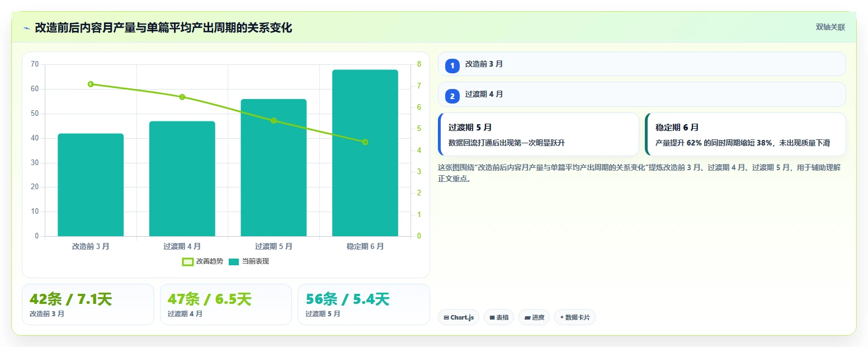Click the left axis value 70
This screenshot has height=347, width=868.
[35, 64]
